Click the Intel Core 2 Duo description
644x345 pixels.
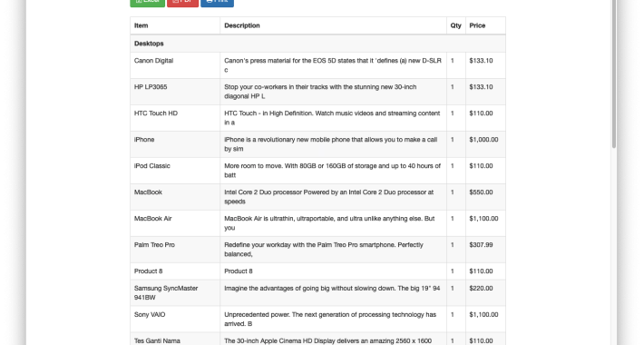click(x=328, y=197)
